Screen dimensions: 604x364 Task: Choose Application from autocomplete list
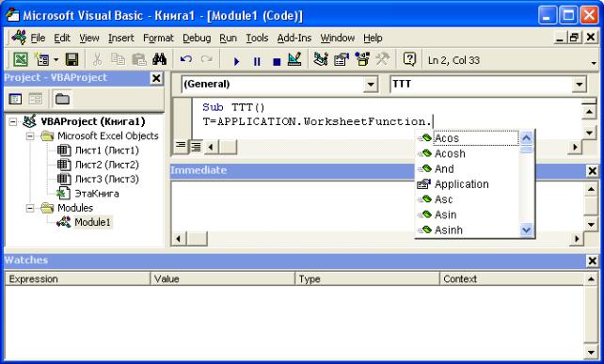click(x=462, y=184)
